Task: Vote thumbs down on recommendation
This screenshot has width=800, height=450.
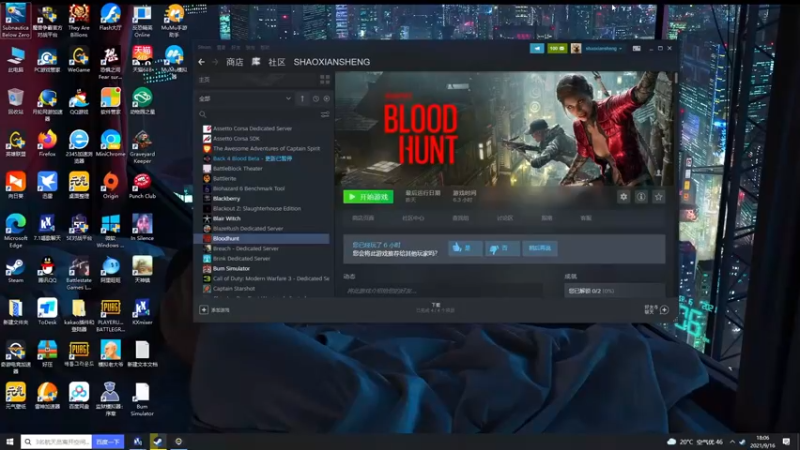Action: [502, 248]
